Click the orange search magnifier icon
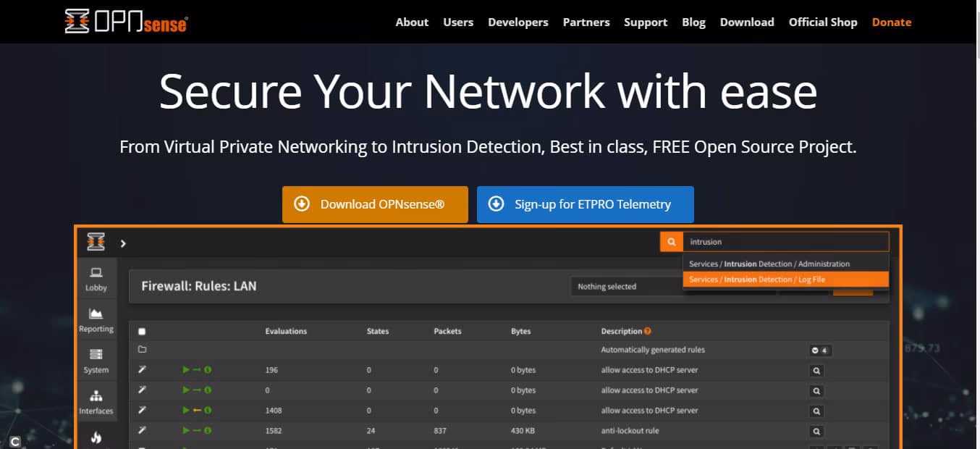Image resolution: width=980 pixels, height=449 pixels. click(671, 242)
